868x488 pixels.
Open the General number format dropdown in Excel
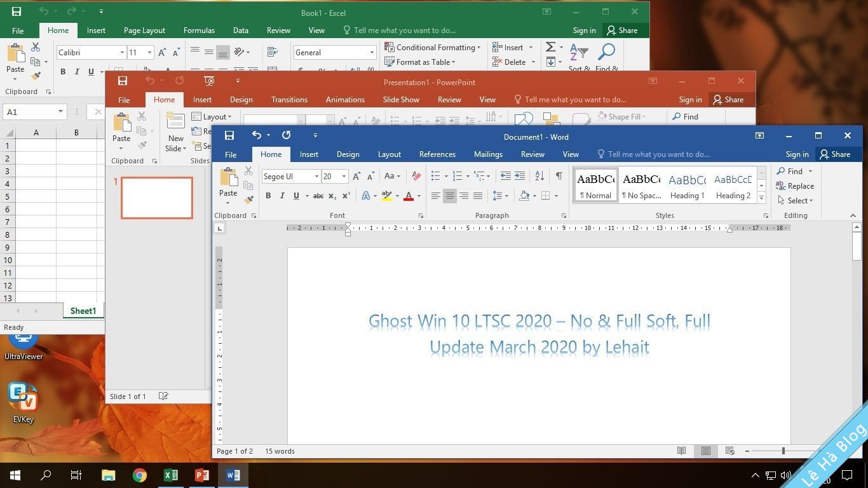372,52
